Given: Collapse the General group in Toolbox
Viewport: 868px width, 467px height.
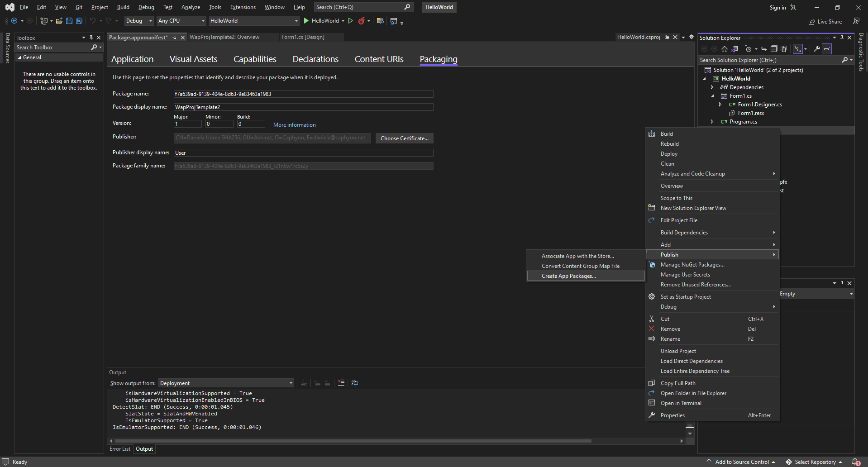Looking at the screenshot, I should pyautogui.click(x=19, y=57).
